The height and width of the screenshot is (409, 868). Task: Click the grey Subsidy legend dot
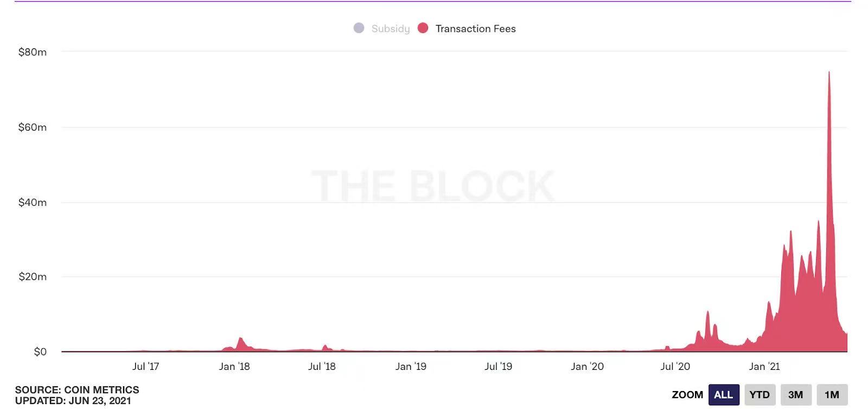tap(359, 28)
